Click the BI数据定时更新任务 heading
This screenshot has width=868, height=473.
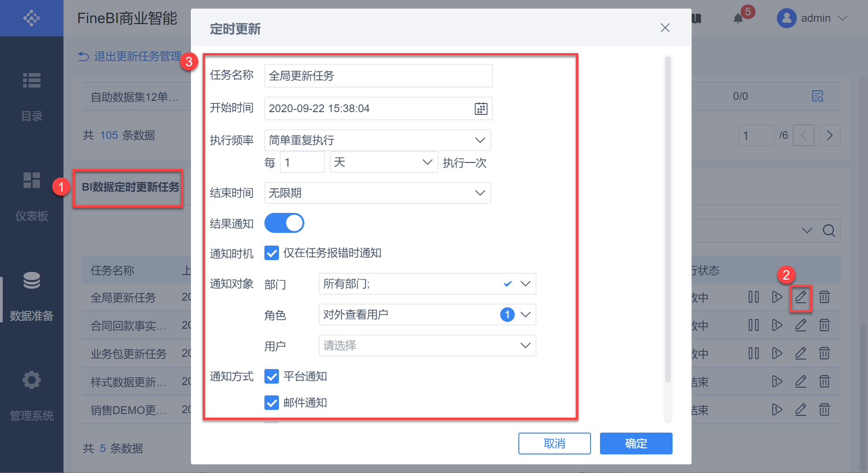[x=131, y=187]
